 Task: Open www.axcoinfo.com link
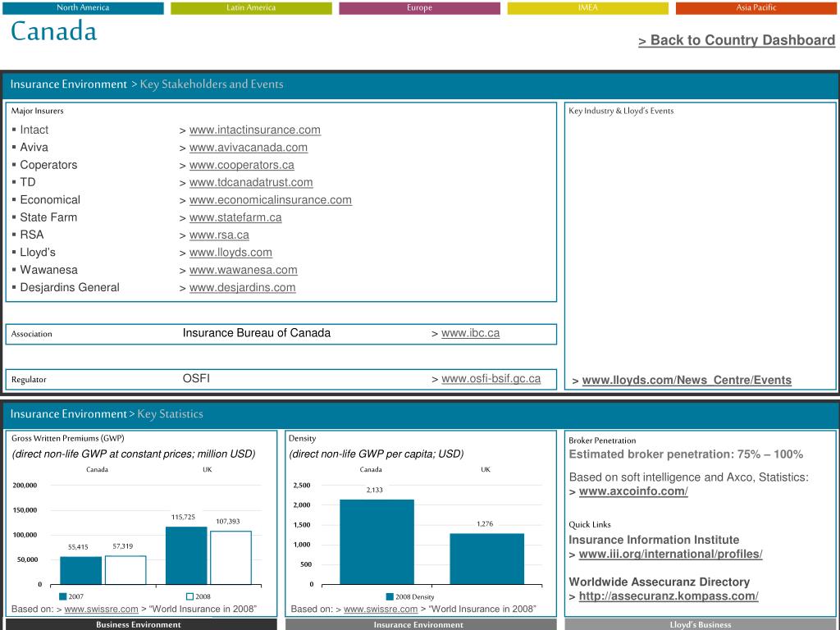(633, 491)
